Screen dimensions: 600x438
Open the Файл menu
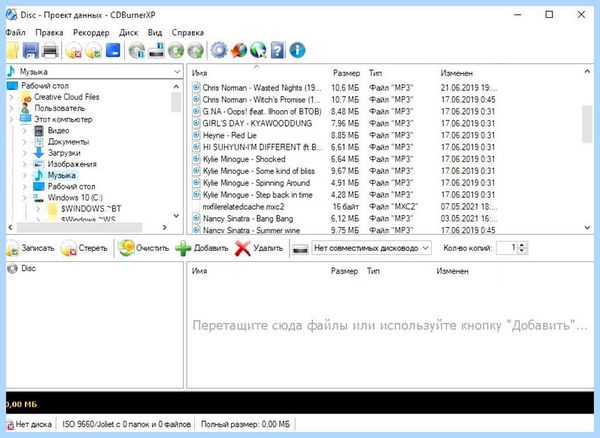pyautogui.click(x=16, y=33)
